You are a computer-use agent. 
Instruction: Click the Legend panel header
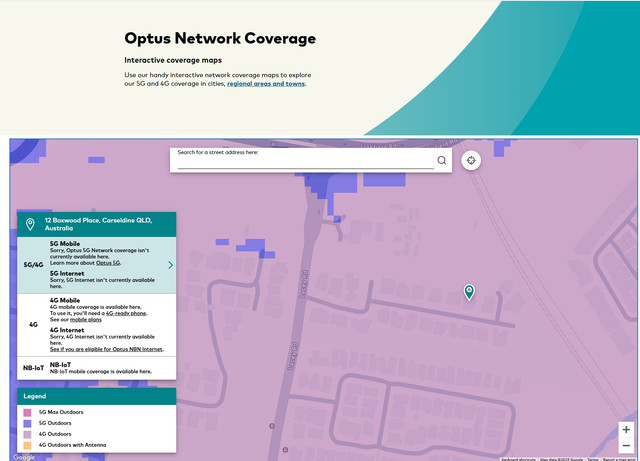click(97, 396)
